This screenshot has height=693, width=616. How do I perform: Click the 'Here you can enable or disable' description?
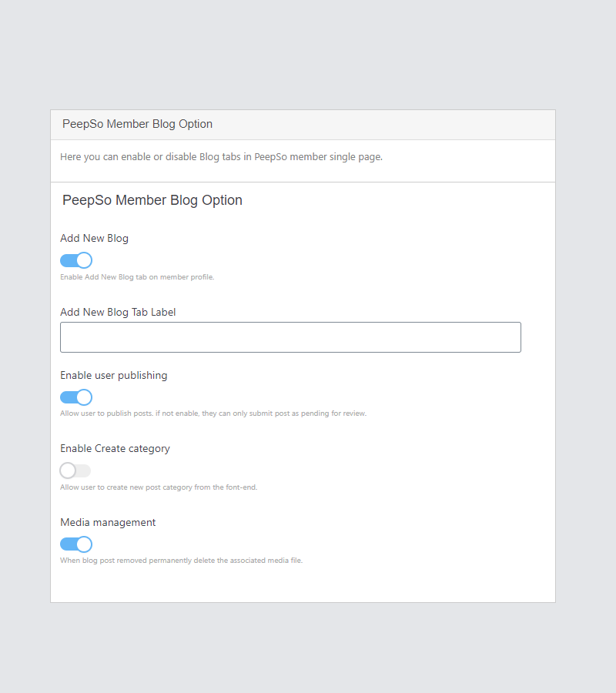tap(221, 157)
